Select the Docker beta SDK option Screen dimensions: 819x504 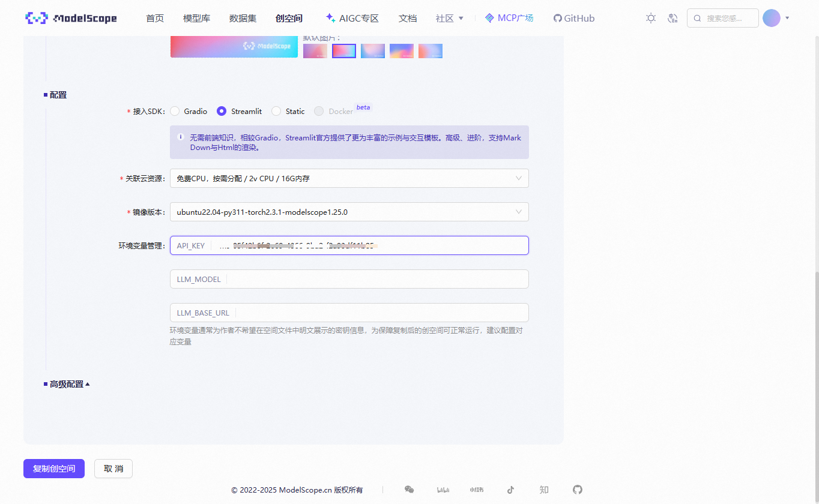(319, 111)
